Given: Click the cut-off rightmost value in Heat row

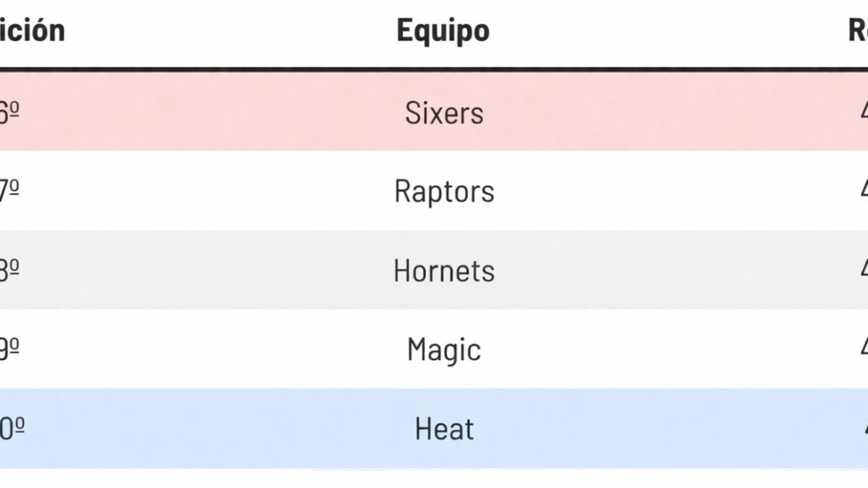Looking at the screenshot, I should pos(863,429).
